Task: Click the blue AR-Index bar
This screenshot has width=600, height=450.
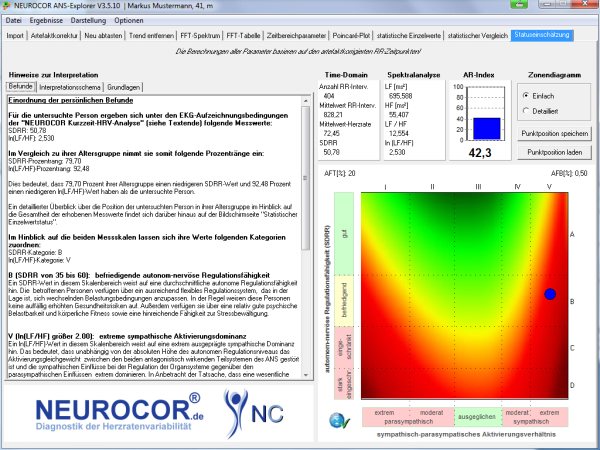Action: click(x=487, y=129)
